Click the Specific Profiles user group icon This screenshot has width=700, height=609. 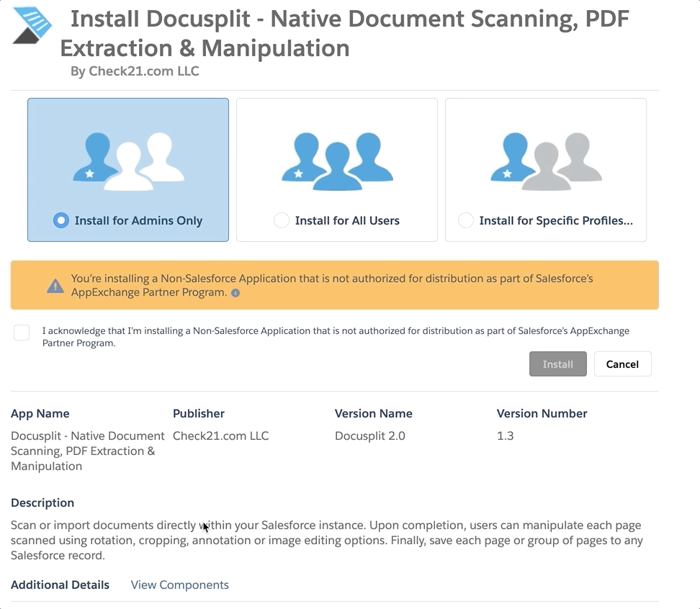(x=546, y=161)
